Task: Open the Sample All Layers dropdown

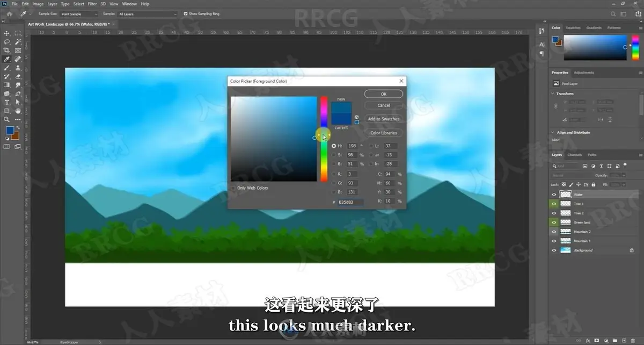Action: click(147, 14)
